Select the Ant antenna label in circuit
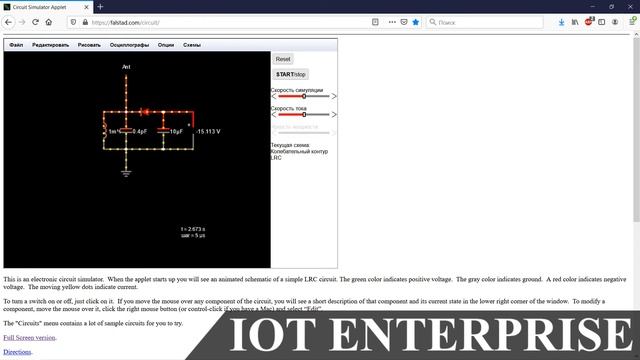 point(126,67)
